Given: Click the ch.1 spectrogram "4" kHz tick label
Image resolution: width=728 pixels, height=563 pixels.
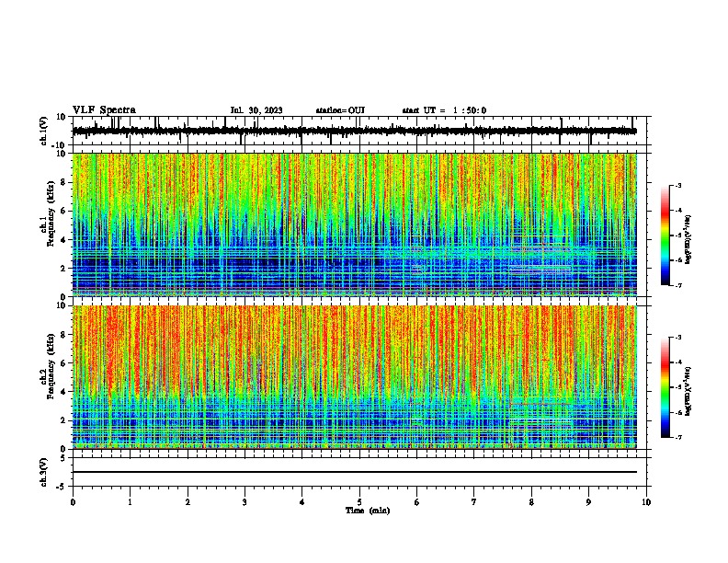Looking at the screenshot, I should click(63, 240).
